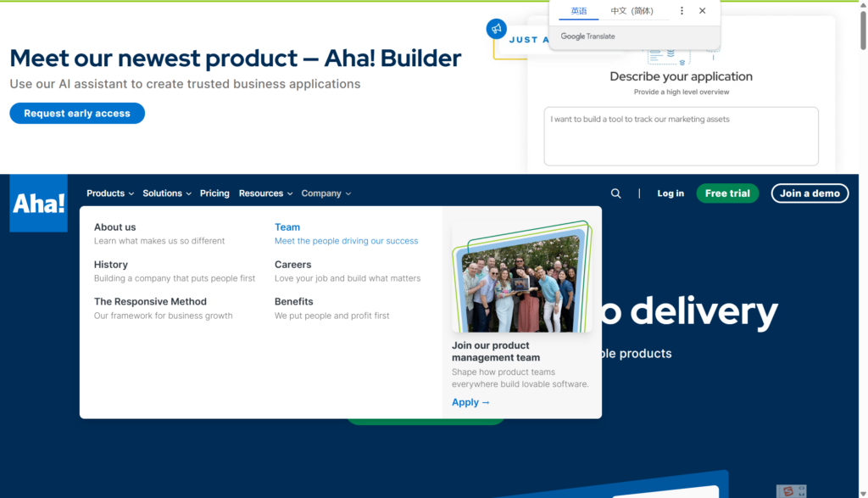
Task: Follow the Apply arrow link
Action: click(470, 402)
